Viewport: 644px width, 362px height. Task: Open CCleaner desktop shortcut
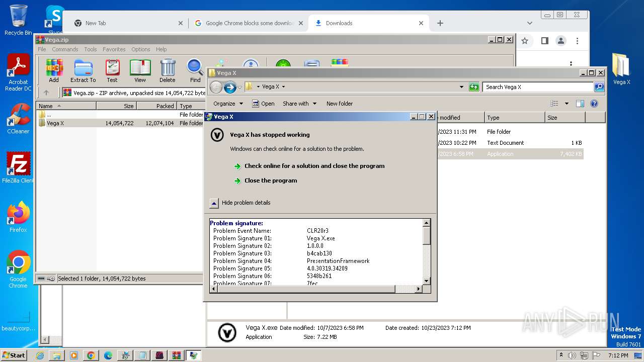(19, 119)
